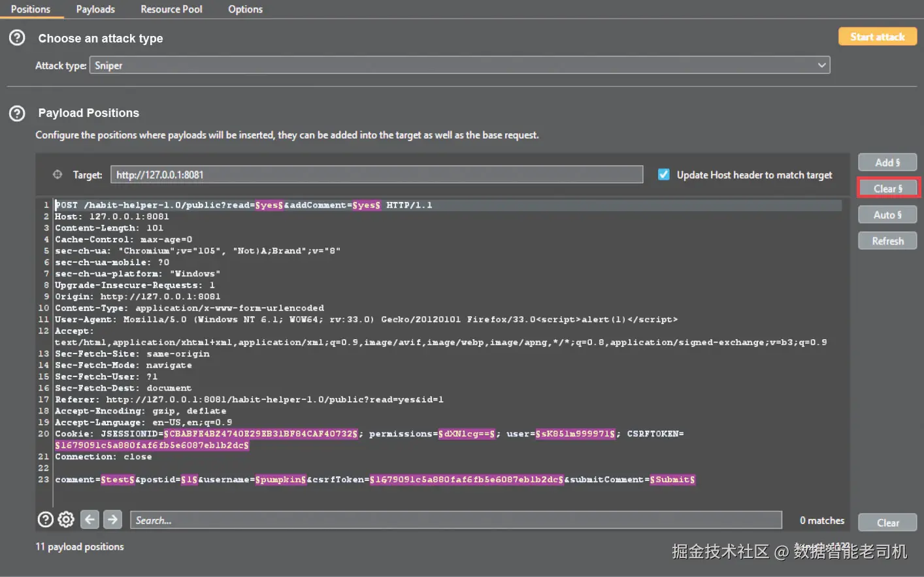Open search settings gear icon
This screenshot has width=924, height=577.
tap(66, 519)
